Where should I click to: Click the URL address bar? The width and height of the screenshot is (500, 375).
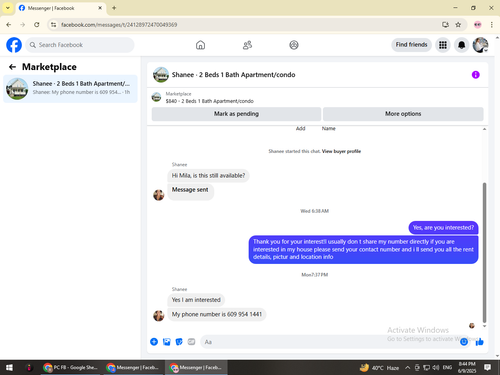(247, 25)
